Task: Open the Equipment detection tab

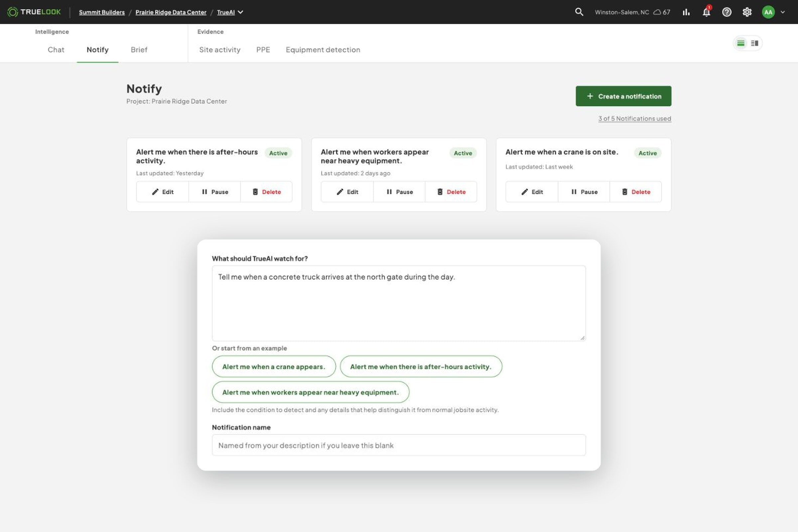Action: [323, 50]
